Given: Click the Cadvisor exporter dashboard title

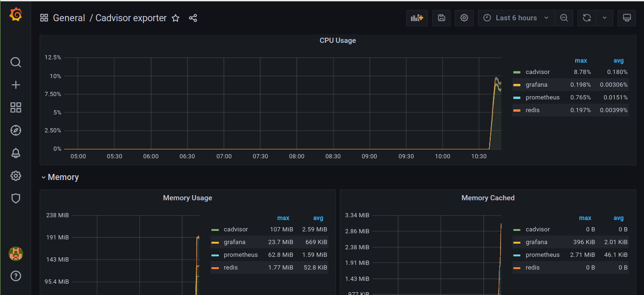Looking at the screenshot, I should click(131, 18).
